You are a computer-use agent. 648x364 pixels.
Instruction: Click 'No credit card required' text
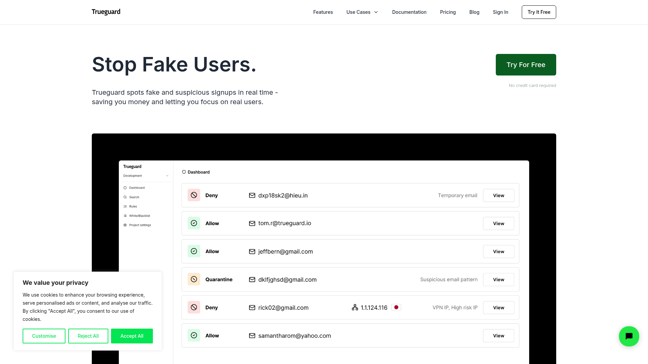click(532, 86)
